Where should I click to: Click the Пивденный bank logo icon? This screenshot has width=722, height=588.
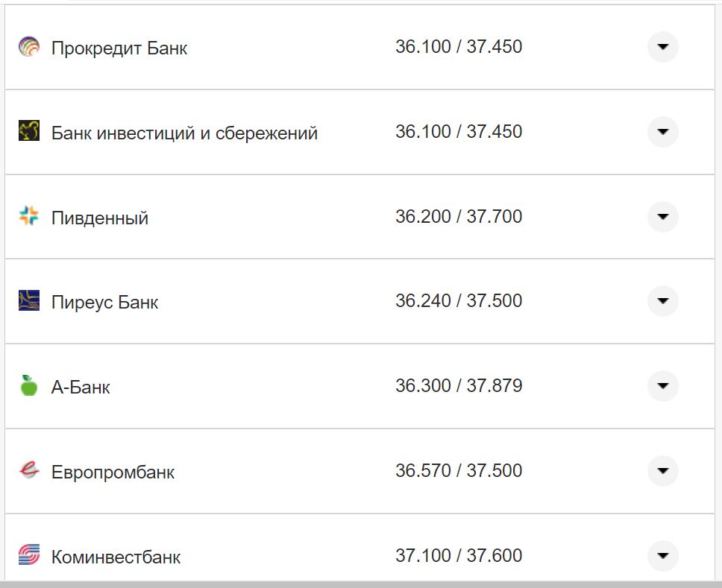click(x=28, y=216)
